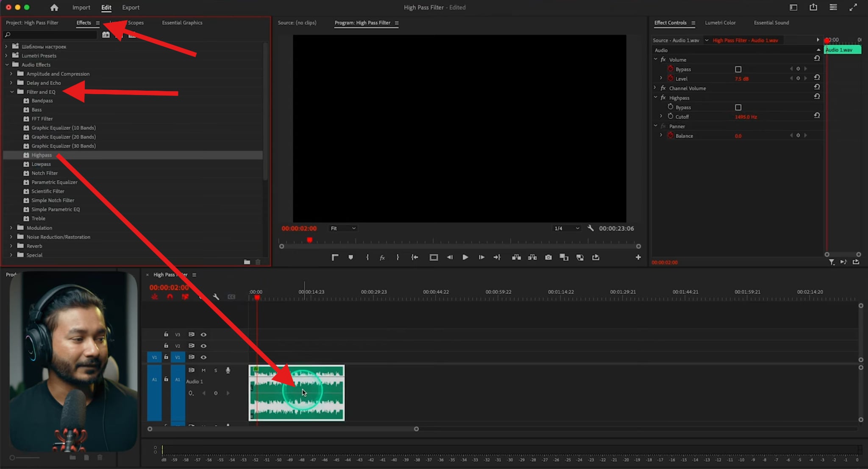Select the Export Frame camera icon

pos(548,257)
